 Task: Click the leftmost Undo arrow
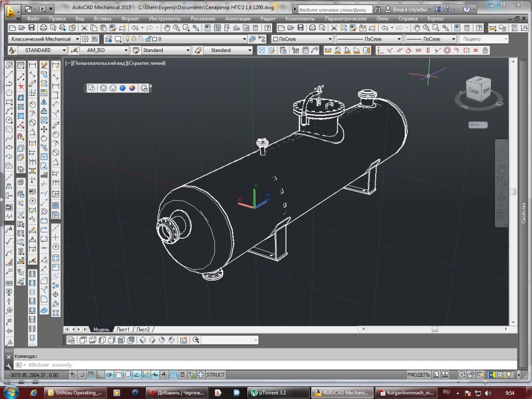click(135, 28)
